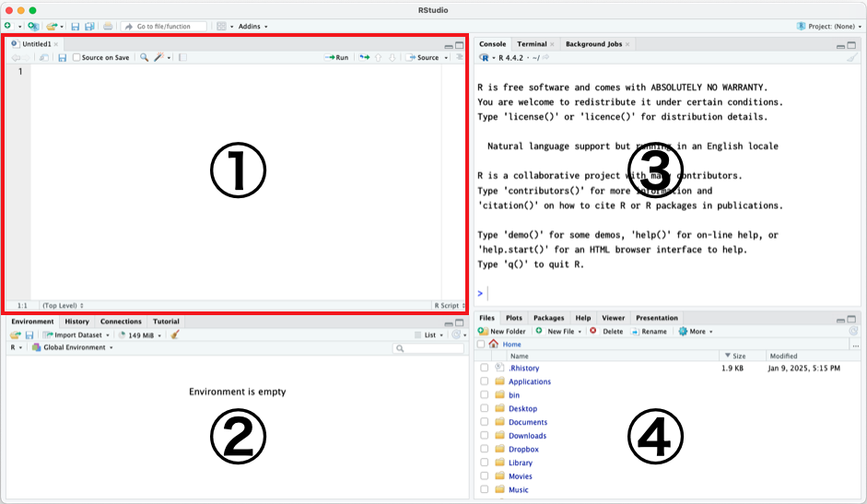The width and height of the screenshot is (867, 504).
Task: Click Delete in Files pane
Action: (x=606, y=332)
